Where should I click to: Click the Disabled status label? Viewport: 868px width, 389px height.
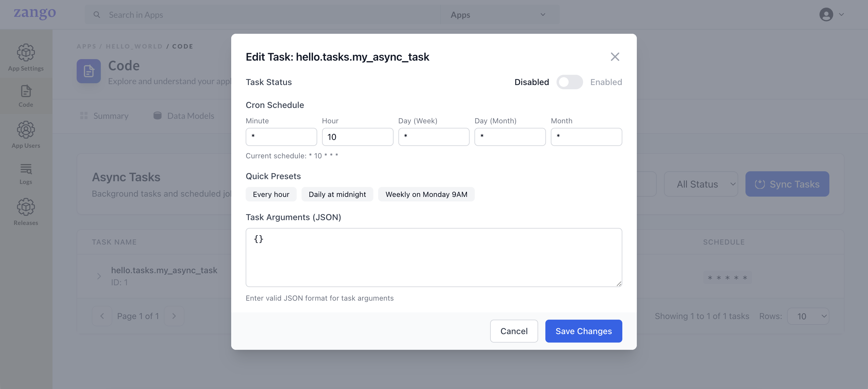coord(531,82)
